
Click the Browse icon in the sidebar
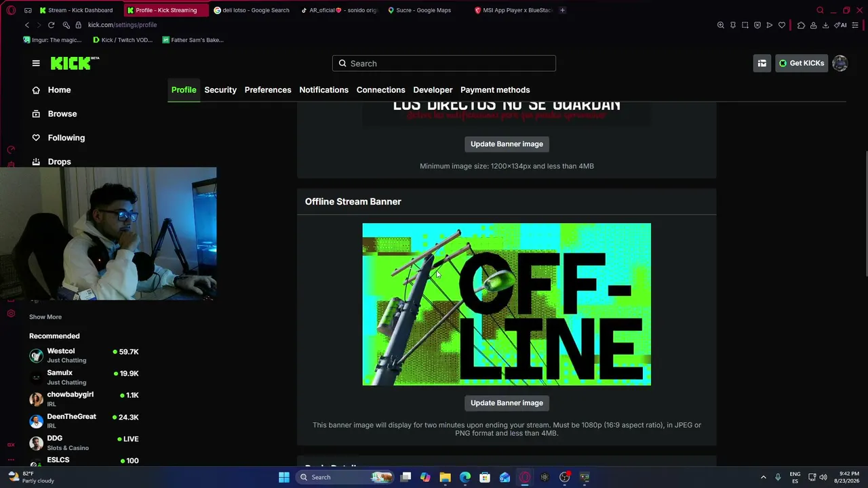point(36,114)
